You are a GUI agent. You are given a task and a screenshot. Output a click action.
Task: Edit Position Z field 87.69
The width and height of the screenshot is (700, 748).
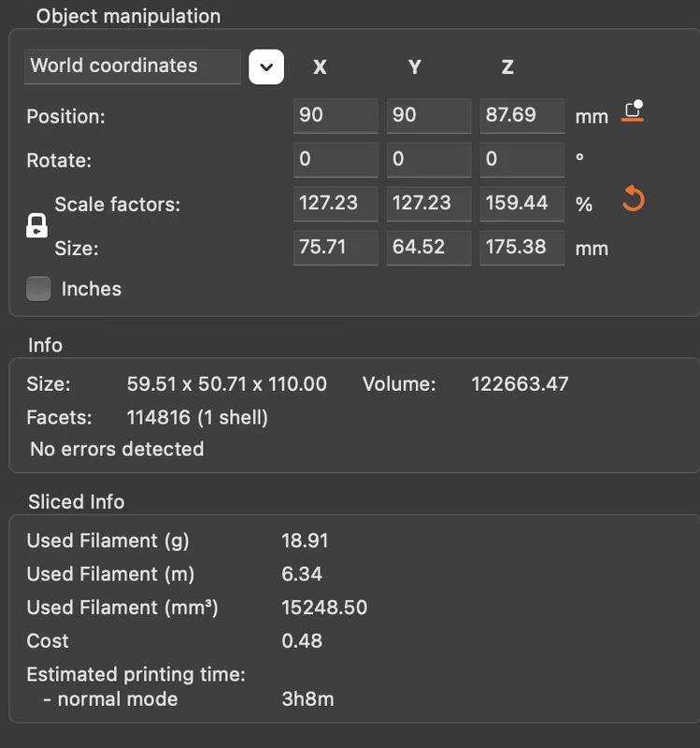pos(522,116)
